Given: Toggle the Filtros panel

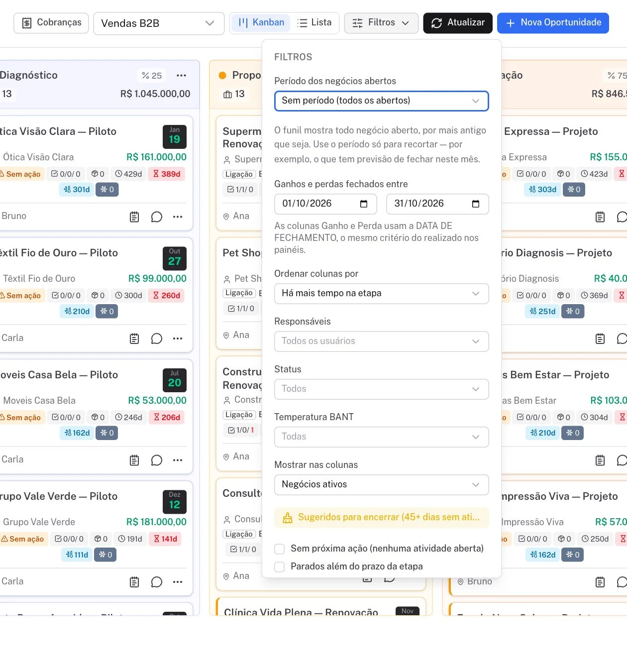Looking at the screenshot, I should 381,23.
